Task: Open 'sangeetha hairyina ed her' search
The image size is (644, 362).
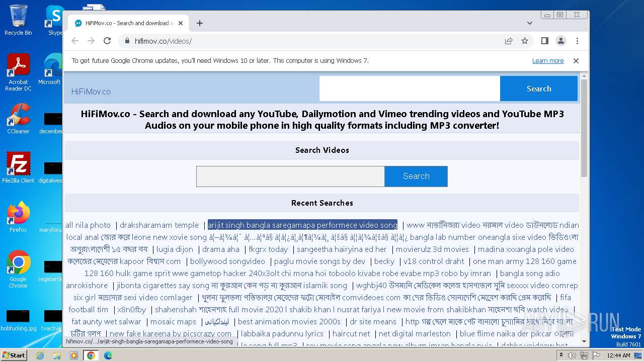Action: tap(342, 249)
